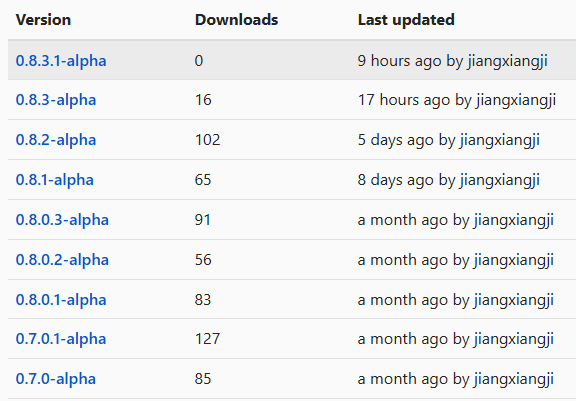The height and width of the screenshot is (401, 576).
Task: Select the '5 days ago by jiangxiangji' cell
Action: coord(449,140)
